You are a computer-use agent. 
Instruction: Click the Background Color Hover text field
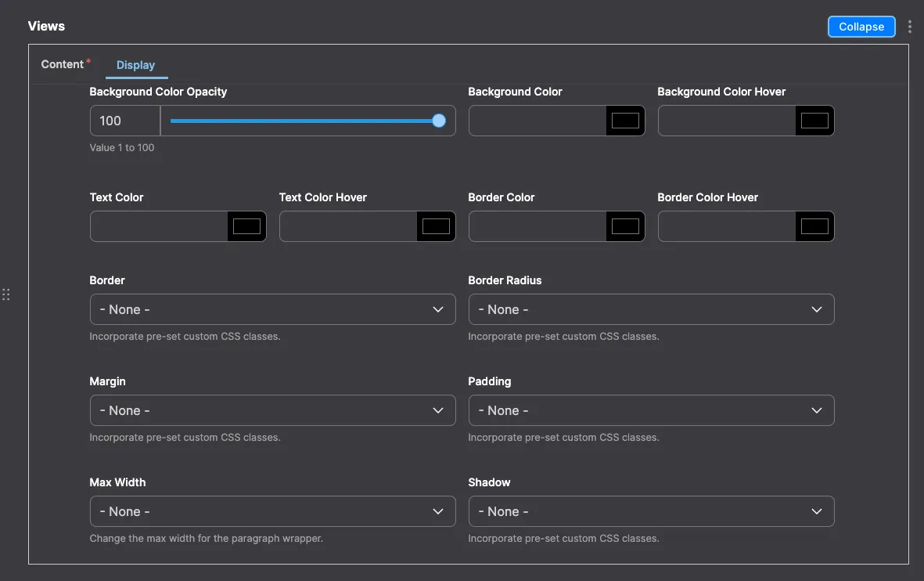tap(727, 121)
